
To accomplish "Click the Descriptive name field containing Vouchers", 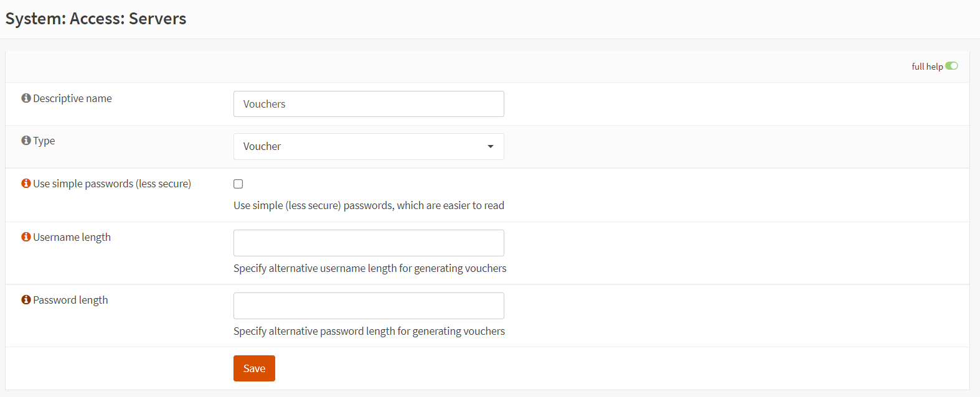I will 369,104.
